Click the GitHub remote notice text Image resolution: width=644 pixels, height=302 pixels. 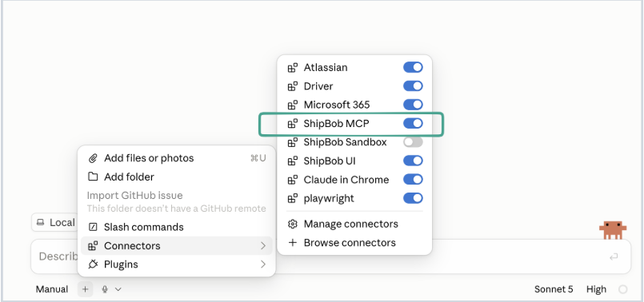177,209
